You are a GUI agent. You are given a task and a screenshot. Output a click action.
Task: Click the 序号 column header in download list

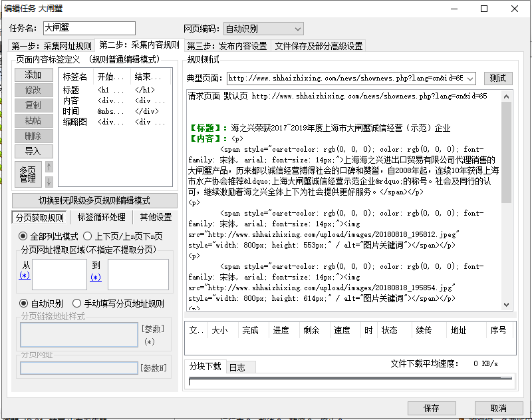498,330
